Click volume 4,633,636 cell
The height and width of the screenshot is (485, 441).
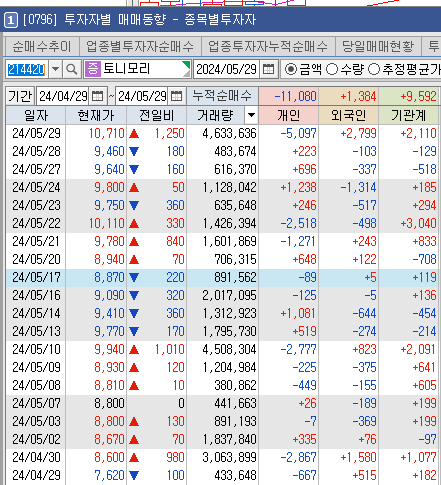point(229,133)
